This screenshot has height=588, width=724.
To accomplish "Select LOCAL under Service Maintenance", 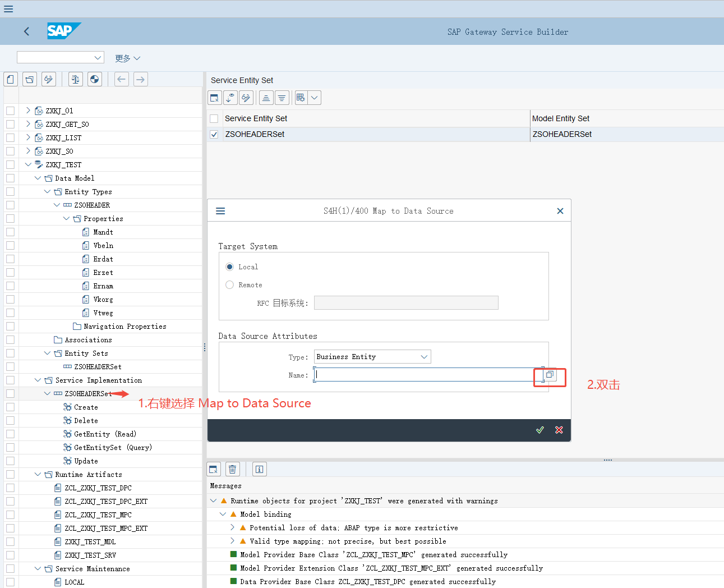I will tap(74, 582).
